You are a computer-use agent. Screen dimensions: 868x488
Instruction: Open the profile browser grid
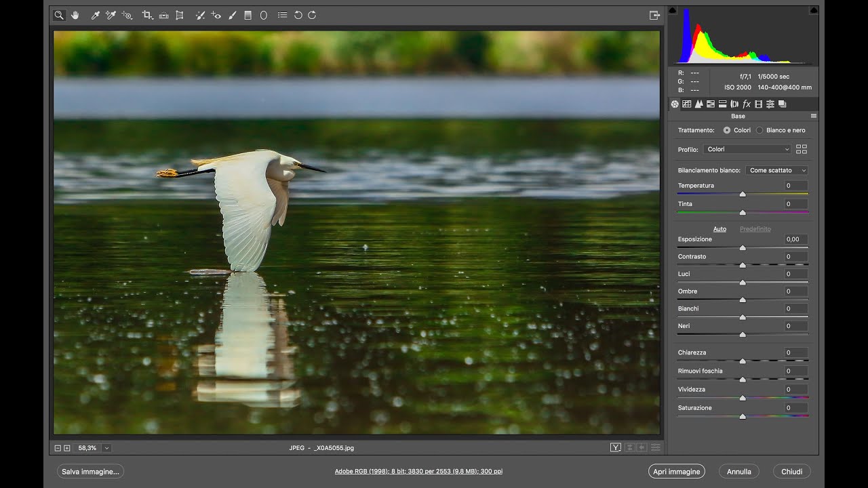802,149
